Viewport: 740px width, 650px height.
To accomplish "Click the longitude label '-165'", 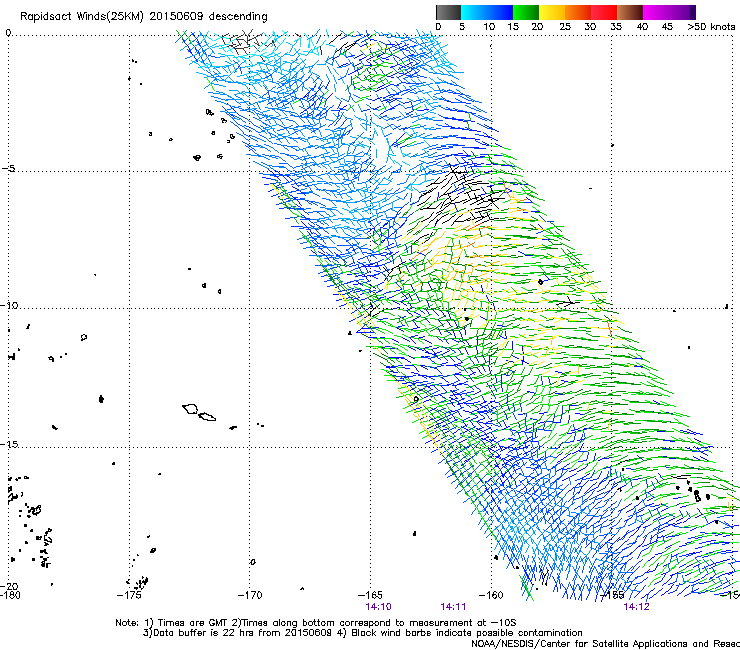I will (x=370, y=595).
